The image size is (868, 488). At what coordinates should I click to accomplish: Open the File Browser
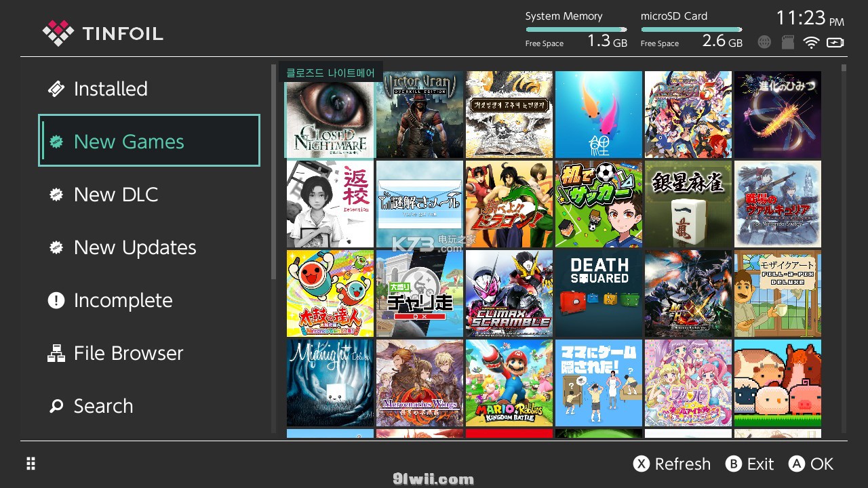[x=149, y=353]
